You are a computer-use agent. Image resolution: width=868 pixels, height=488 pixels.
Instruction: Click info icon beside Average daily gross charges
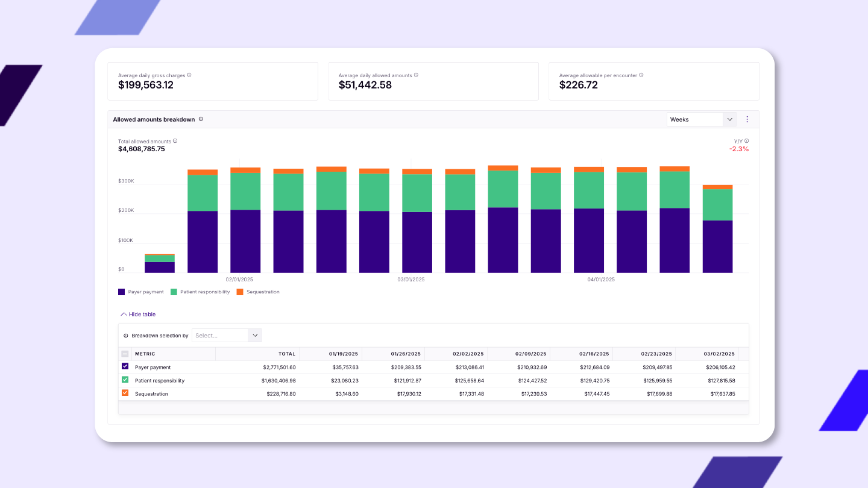pos(189,75)
